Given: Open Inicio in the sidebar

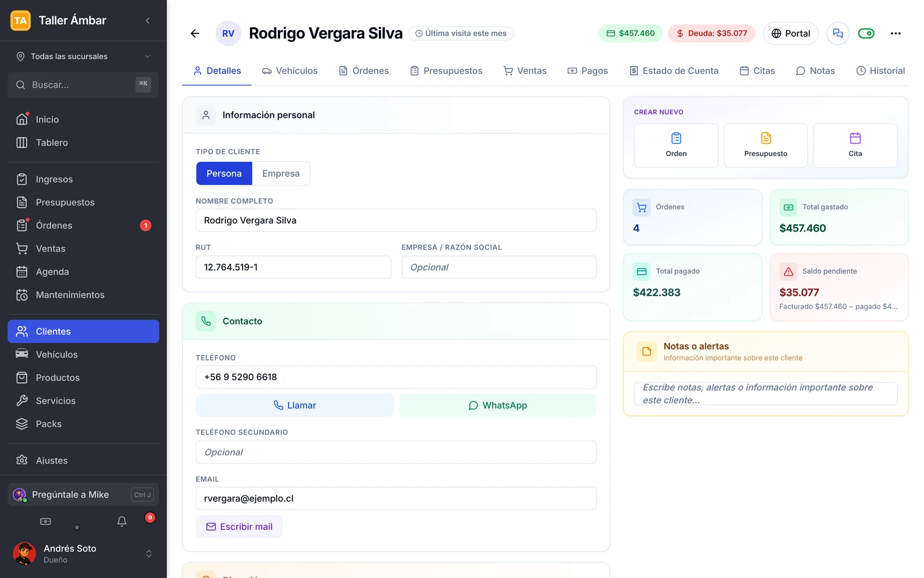Looking at the screenshot, I should pos(84,119).
